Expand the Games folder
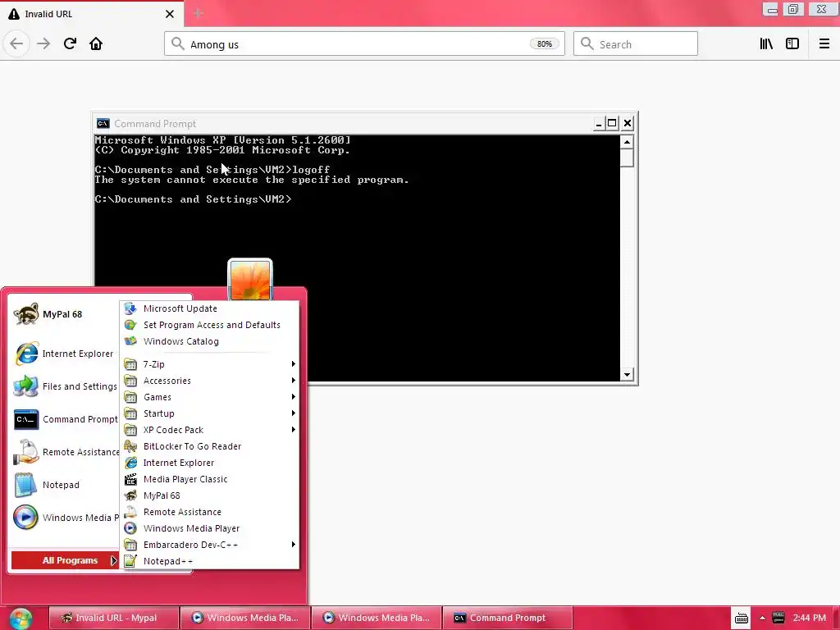840x630 pixels. point(209,397)
